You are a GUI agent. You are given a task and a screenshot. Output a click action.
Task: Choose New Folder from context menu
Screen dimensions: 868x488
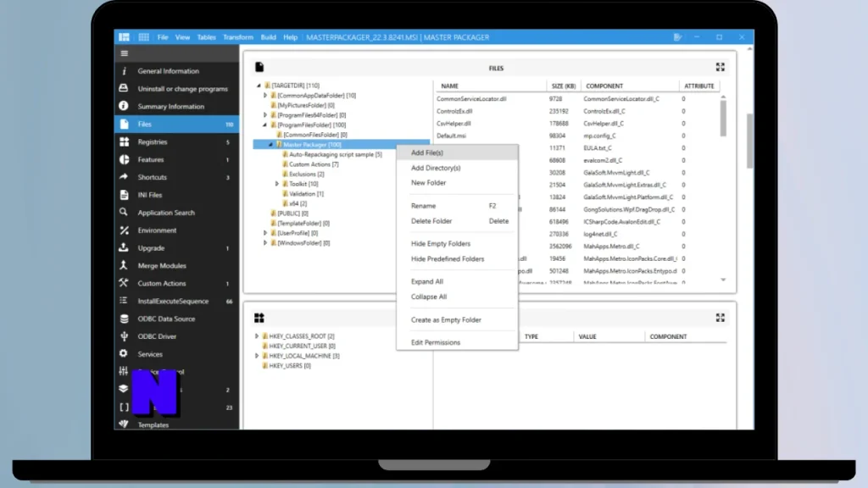(457, 183)
